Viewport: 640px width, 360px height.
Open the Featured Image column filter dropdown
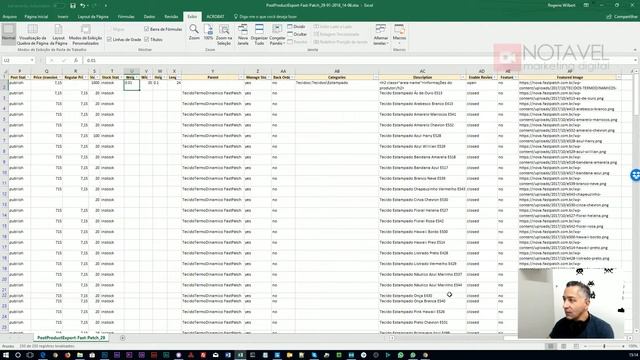pyautogui.click(x=618, y=77)
